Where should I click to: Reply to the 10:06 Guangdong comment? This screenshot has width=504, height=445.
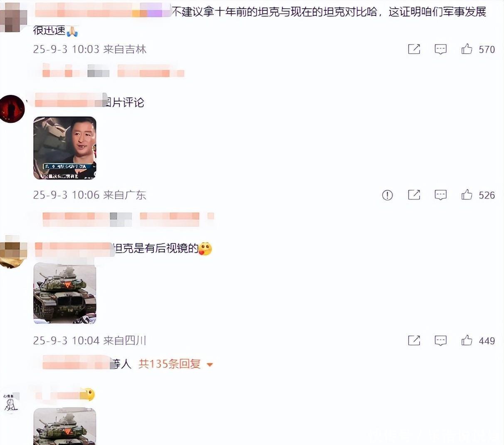point(440,195)
